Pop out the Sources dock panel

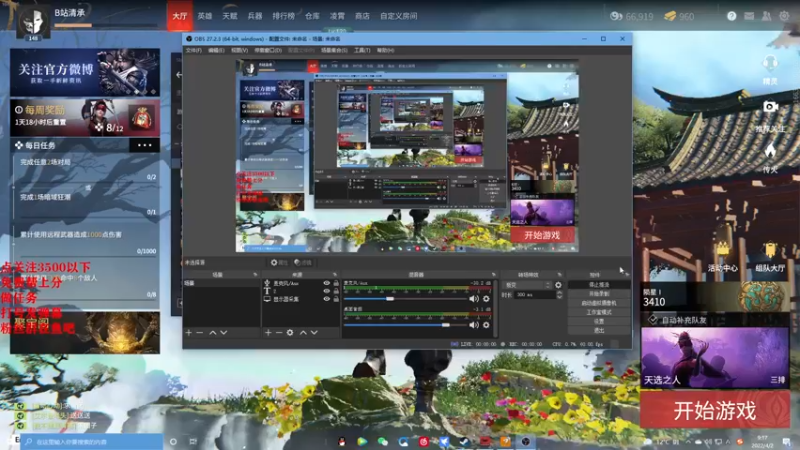pos(335,274)
